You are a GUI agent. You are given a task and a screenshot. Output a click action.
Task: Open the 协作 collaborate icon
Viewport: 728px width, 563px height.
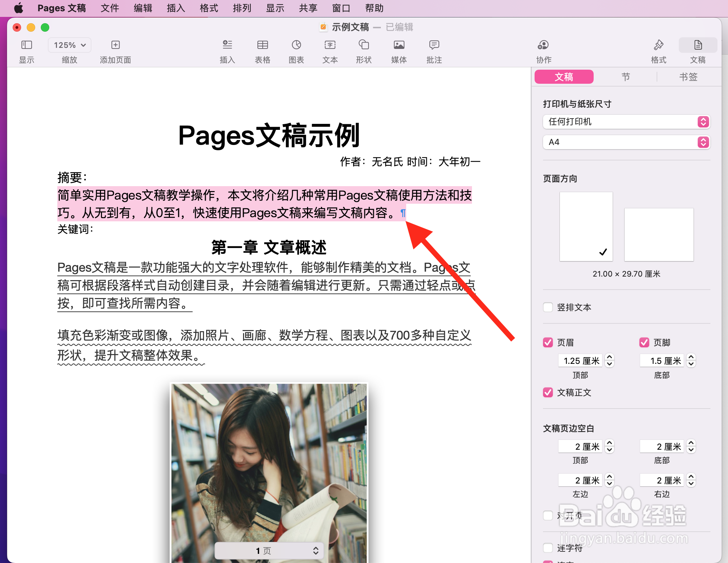(x=543, y=45)
